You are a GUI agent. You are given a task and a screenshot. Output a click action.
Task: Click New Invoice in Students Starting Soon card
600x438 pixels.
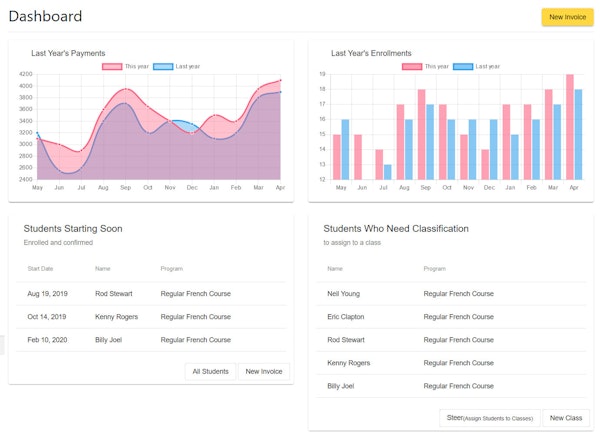click(x=264, y=371)
